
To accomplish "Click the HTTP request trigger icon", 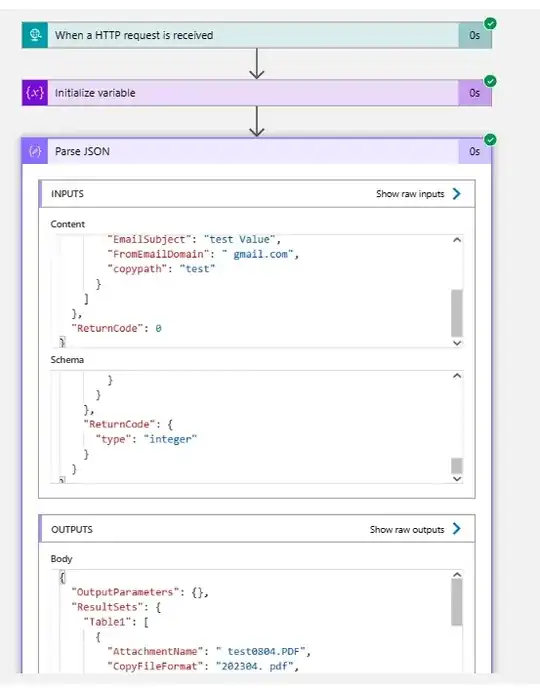I will pyautogui.click(x=35, y=35).
